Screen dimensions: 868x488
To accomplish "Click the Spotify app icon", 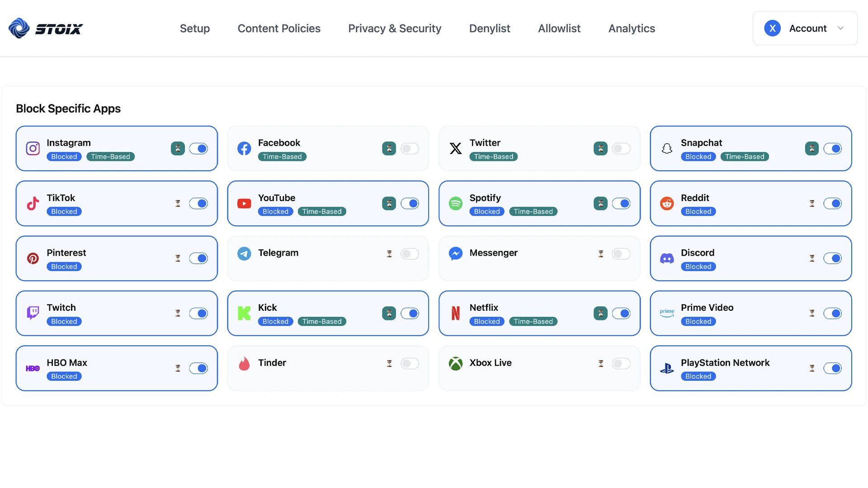I will (x=456, y=203).
